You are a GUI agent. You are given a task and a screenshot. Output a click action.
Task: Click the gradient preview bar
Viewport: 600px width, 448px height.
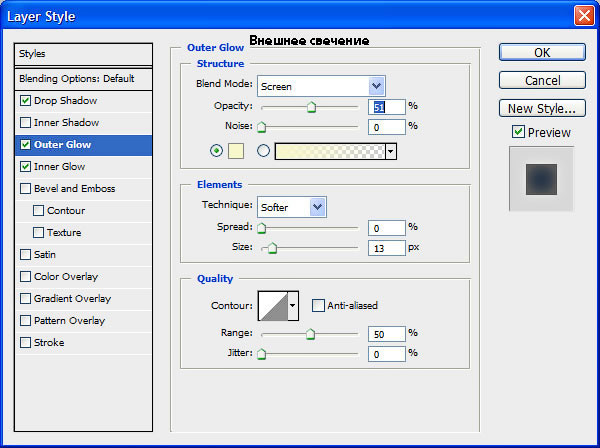(x=330, y=152)
